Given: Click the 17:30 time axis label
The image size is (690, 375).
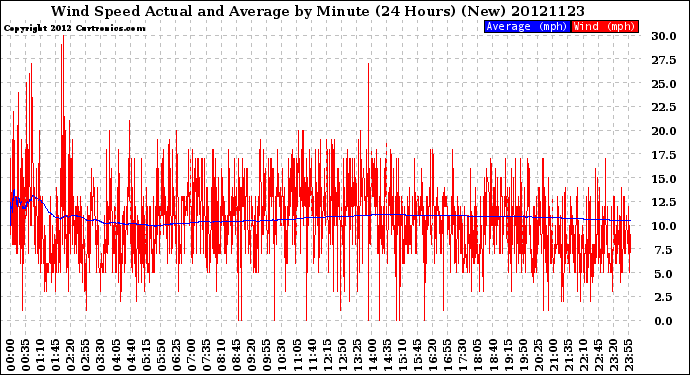Looking at the screenshot, I should pos(462,355).
